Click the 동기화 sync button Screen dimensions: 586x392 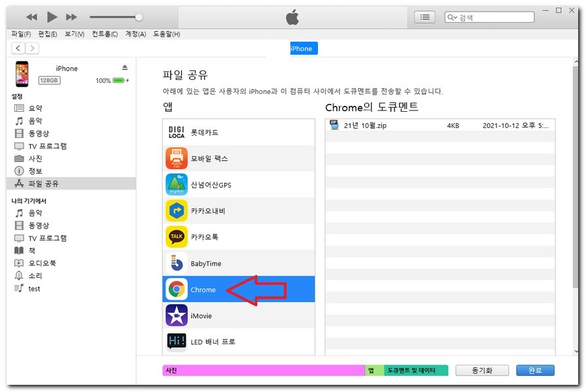[482, 370]
